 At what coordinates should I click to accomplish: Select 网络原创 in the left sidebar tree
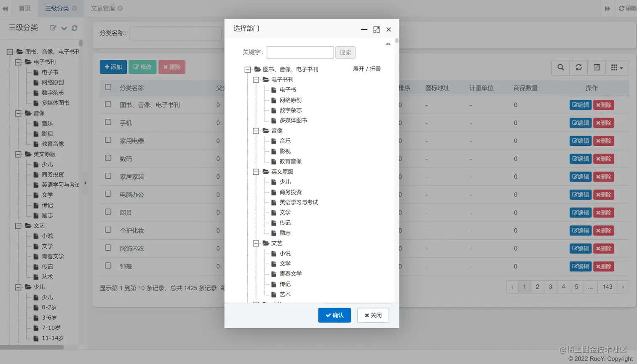pos(53,83)
